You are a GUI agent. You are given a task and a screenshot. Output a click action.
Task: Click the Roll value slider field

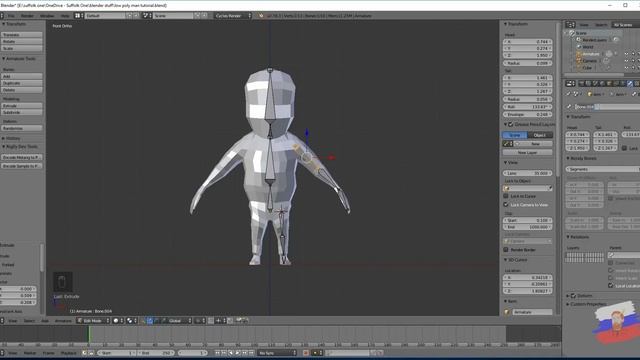(x=527, y=107)
